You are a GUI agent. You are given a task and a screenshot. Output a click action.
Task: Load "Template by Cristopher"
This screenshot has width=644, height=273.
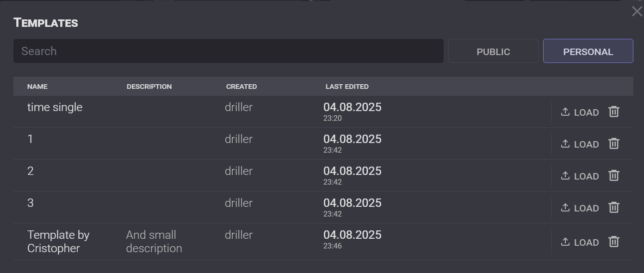(580, 242)
